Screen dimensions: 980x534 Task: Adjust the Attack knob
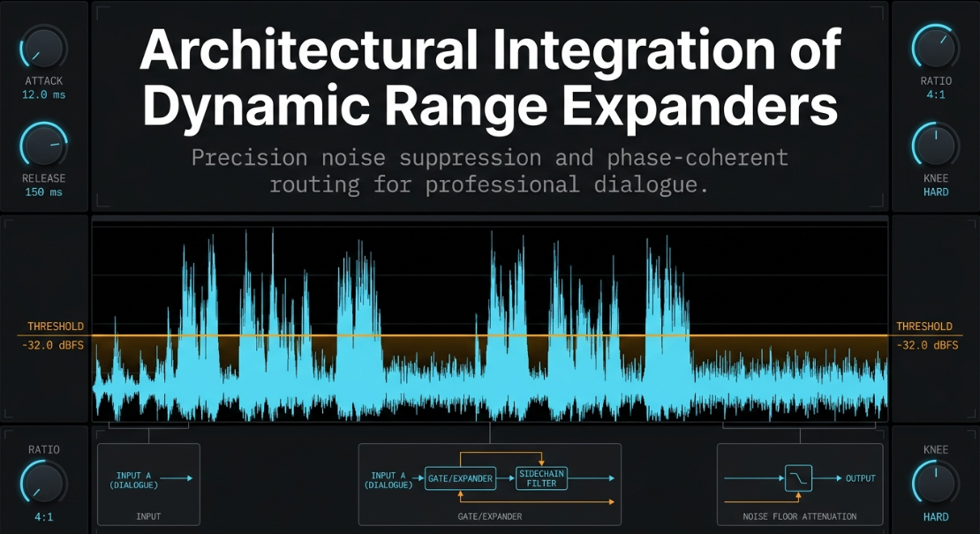coord(44,48)
